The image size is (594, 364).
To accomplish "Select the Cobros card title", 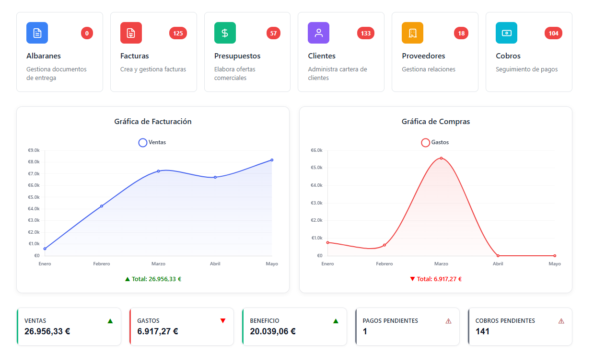I will pyautogui.click(x=508, y=56).
